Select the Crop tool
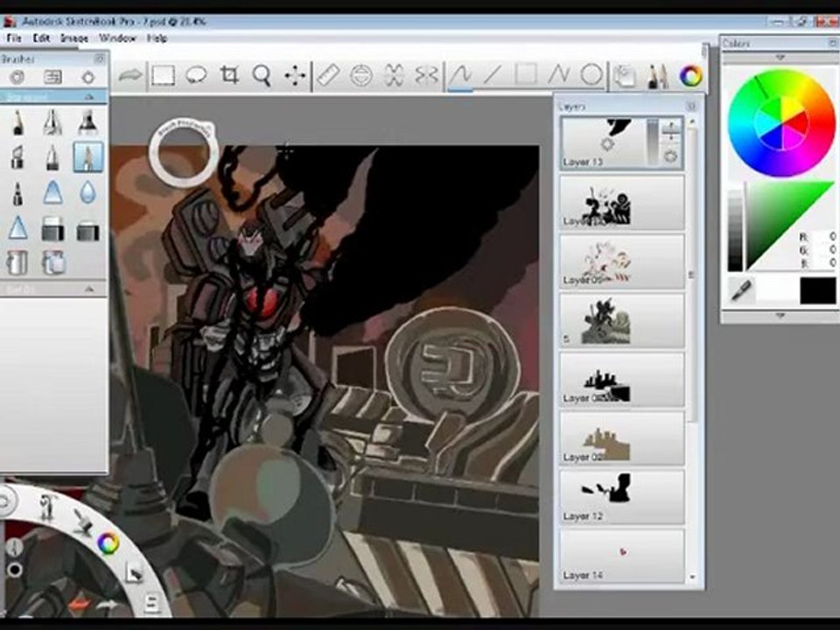This screenshot has width=840, height=630. point(229,75)
